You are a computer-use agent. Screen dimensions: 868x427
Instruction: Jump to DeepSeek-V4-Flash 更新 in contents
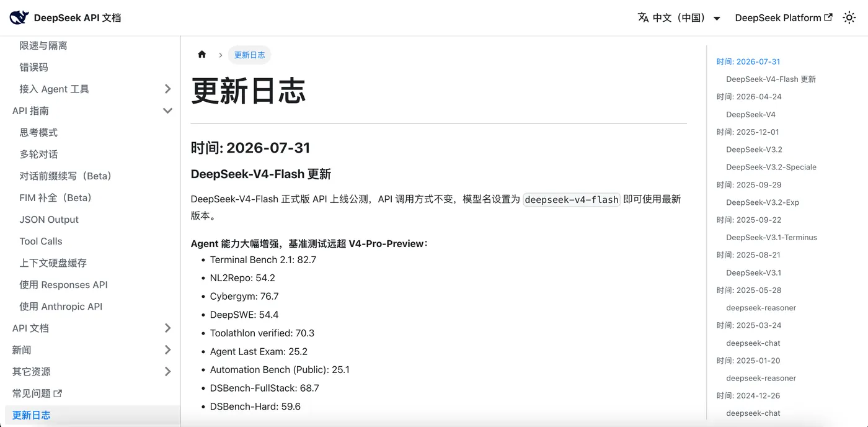pos(771,79)
